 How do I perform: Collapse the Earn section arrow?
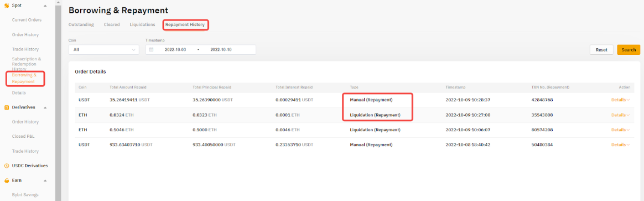[45, 181]
